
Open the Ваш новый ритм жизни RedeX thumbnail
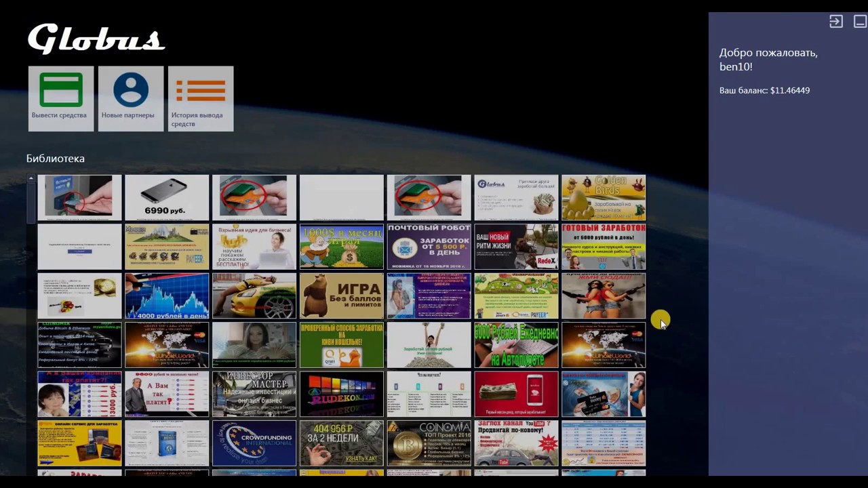tap(516, 247)
